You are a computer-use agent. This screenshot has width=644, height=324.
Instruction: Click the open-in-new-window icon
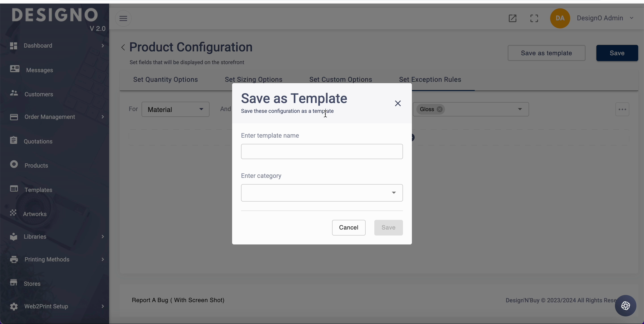(513, 18)
